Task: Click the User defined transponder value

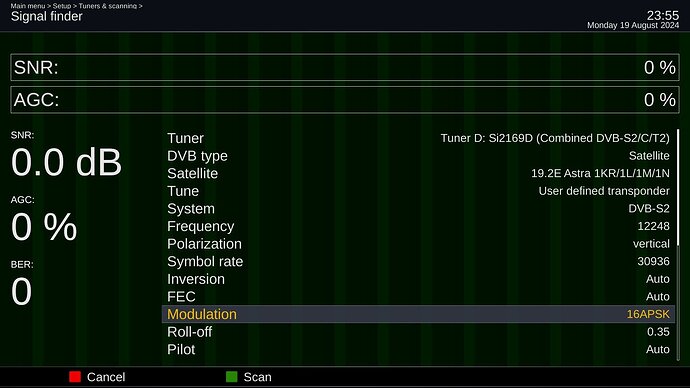Action: [x=604, y=191]
